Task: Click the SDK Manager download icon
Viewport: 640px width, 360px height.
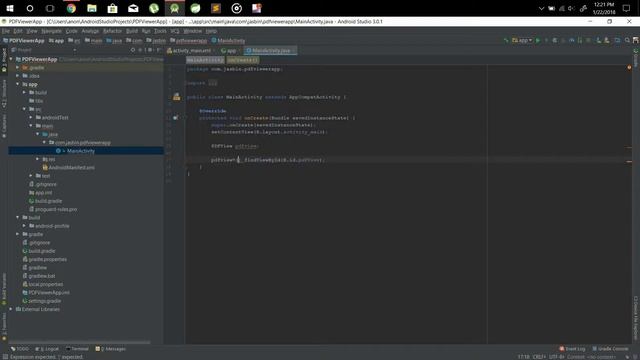Action: click(x=607, y=40)
